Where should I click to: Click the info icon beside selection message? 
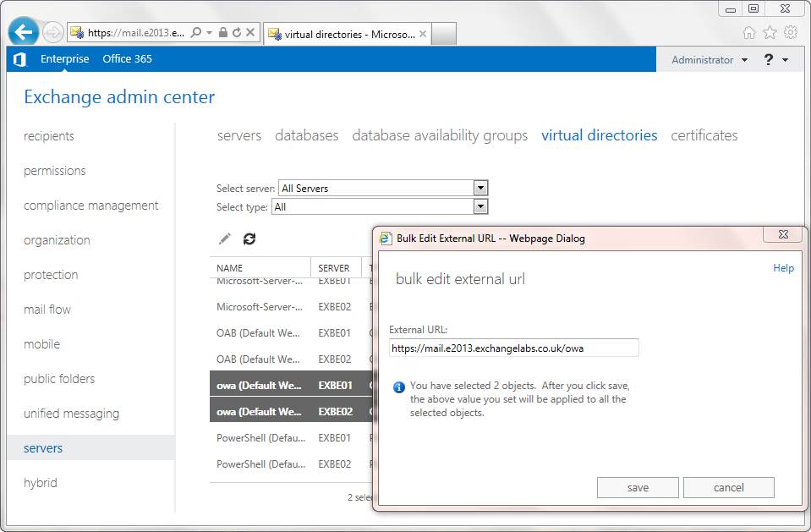399,387
